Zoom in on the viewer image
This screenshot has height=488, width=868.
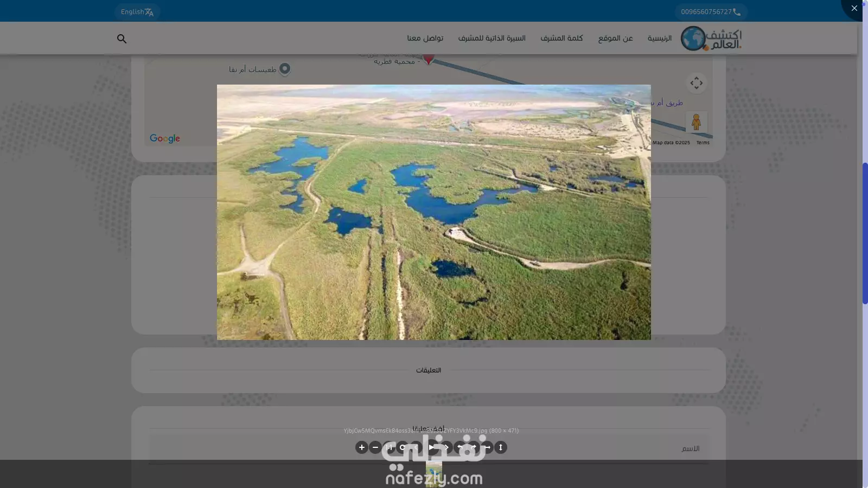point(362,447)
